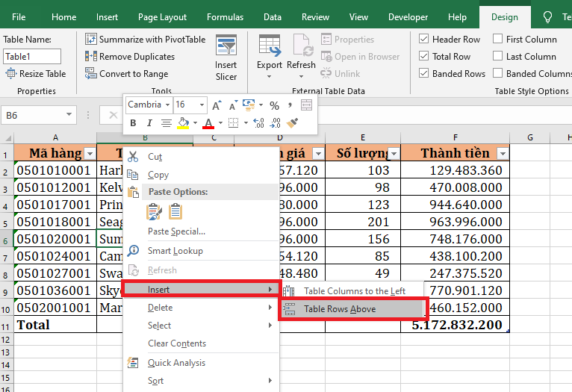
Task: Enable the First Column checkbox
Action: [x=498, y=40]
